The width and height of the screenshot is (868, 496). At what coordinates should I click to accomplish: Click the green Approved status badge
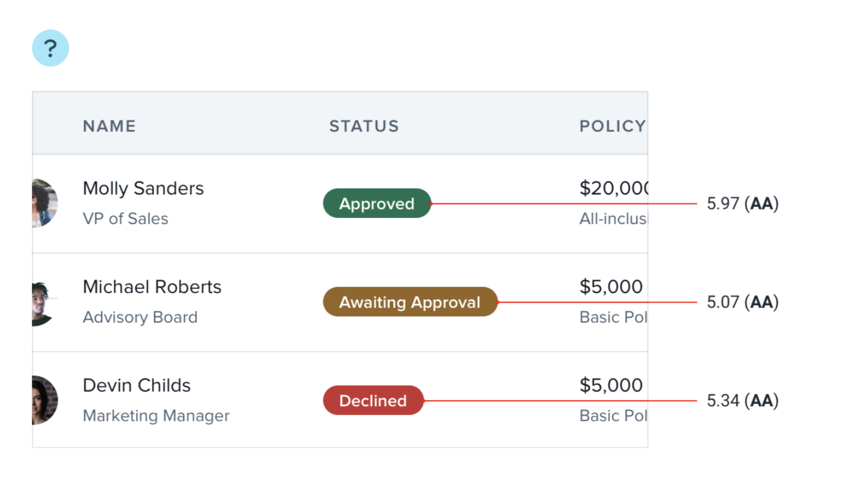tap(377, 203)
